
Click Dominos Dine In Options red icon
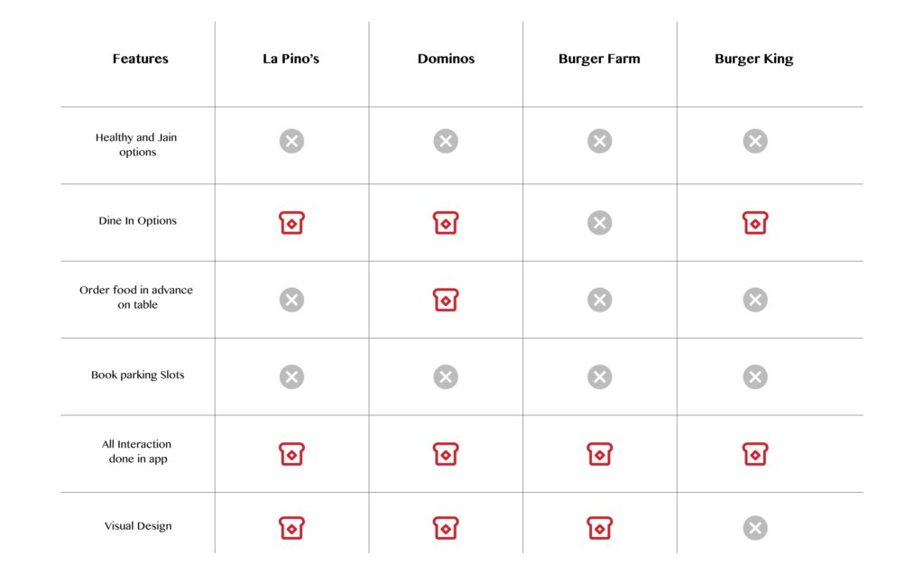click(446, 223)
